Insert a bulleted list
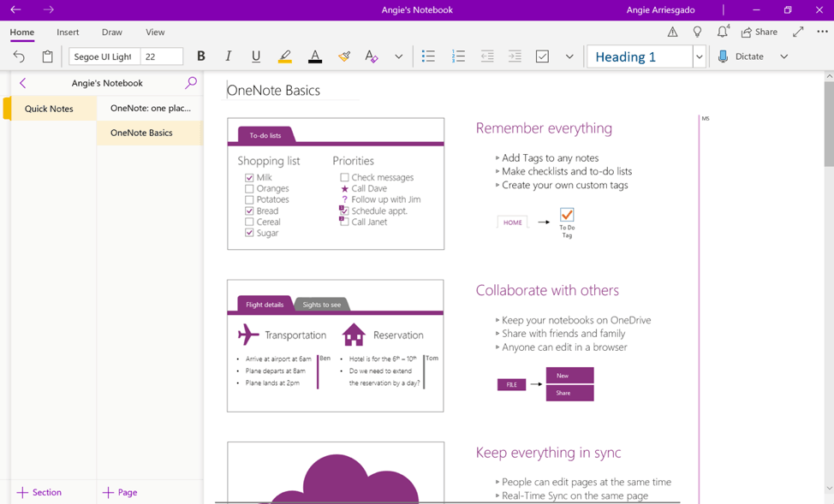 click(428, 56)
